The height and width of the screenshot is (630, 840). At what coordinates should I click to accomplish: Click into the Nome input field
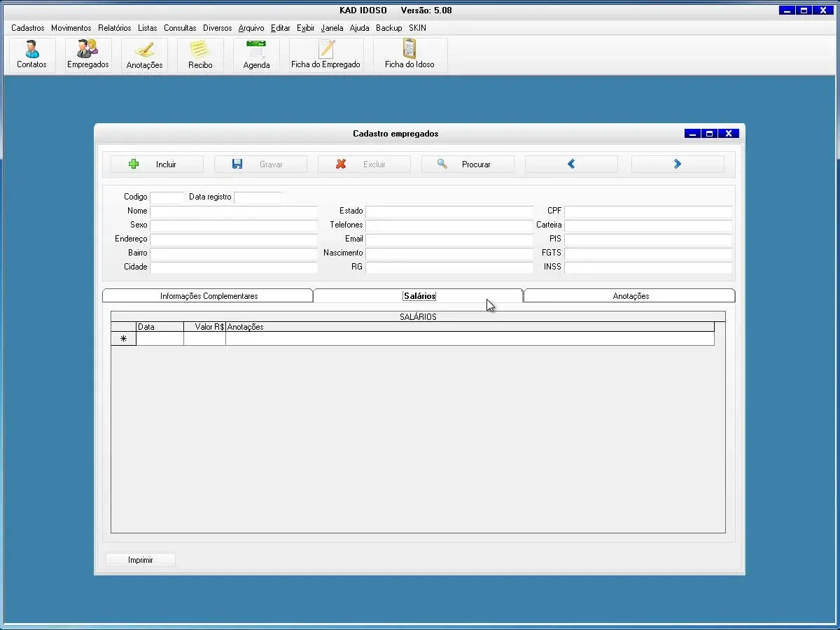(x=234, y=211)
